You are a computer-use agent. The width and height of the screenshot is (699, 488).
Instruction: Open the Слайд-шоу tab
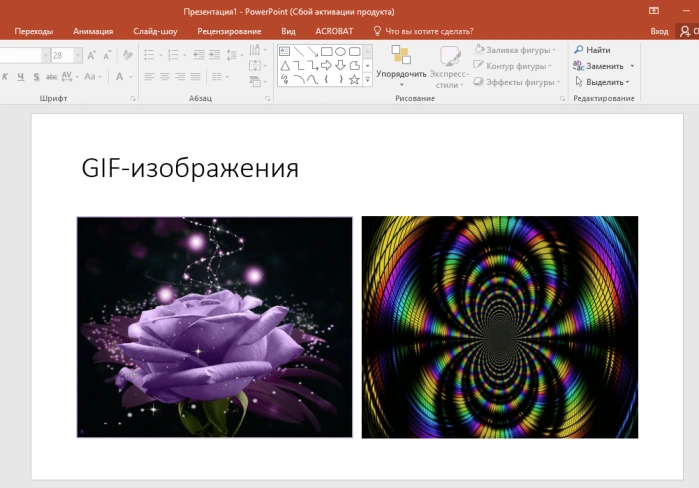[155, 31]
